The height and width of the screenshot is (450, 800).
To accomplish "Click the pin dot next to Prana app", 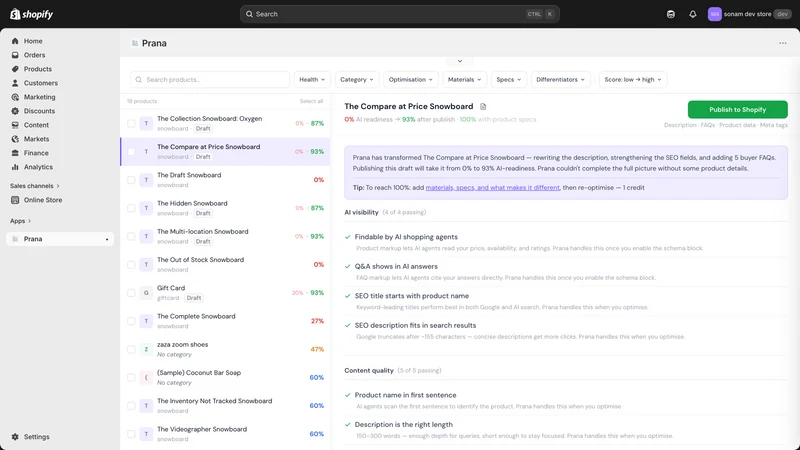I will pyautogui.click(x=107, y=239).
